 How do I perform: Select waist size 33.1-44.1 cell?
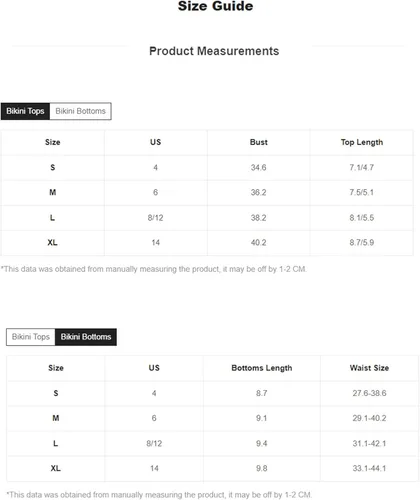(x=369, y=468)
